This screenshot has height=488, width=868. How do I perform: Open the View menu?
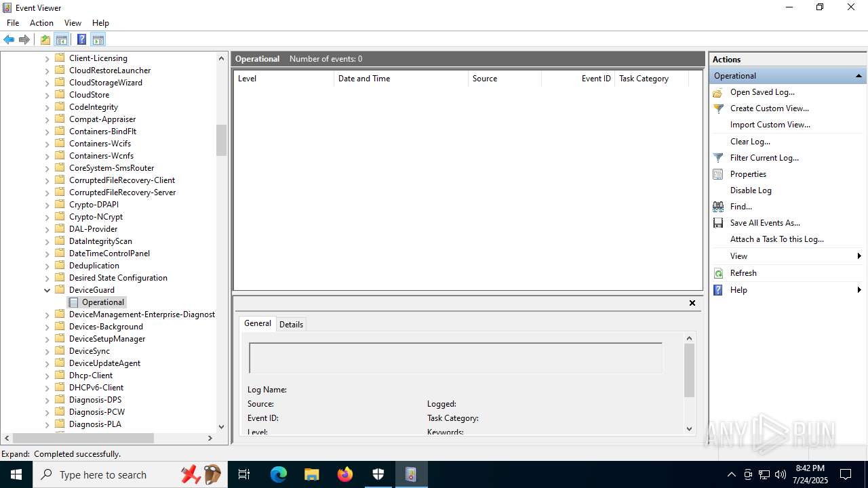point(73,23)
